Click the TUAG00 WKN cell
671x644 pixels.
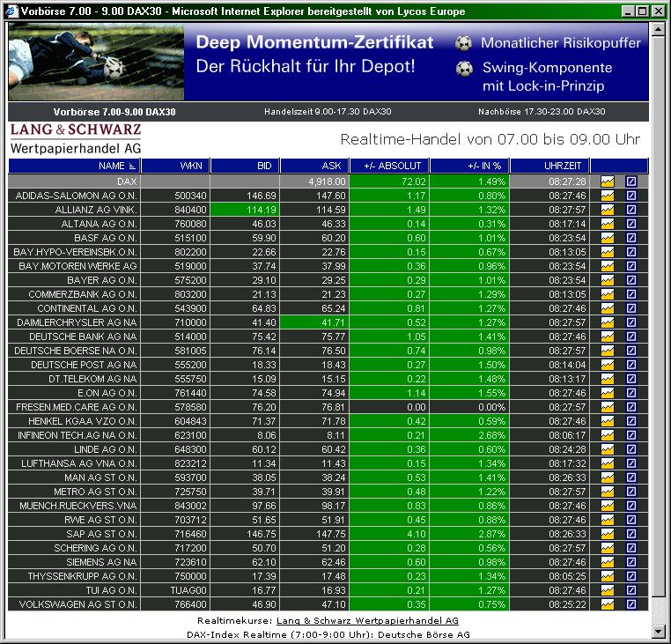(x=175, y=590)
